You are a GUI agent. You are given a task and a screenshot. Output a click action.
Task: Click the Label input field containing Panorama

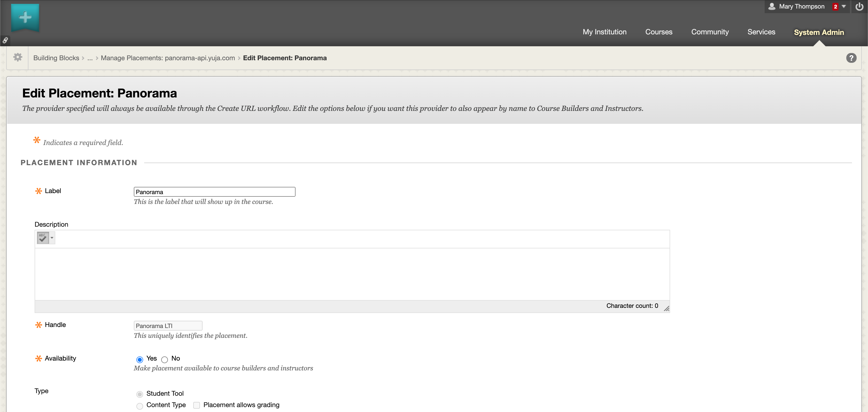214,192
